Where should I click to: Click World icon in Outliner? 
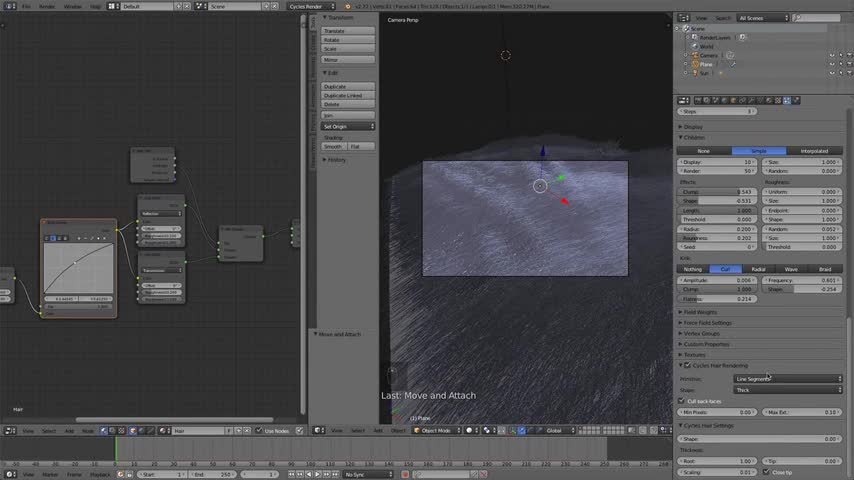click(695, 46)
